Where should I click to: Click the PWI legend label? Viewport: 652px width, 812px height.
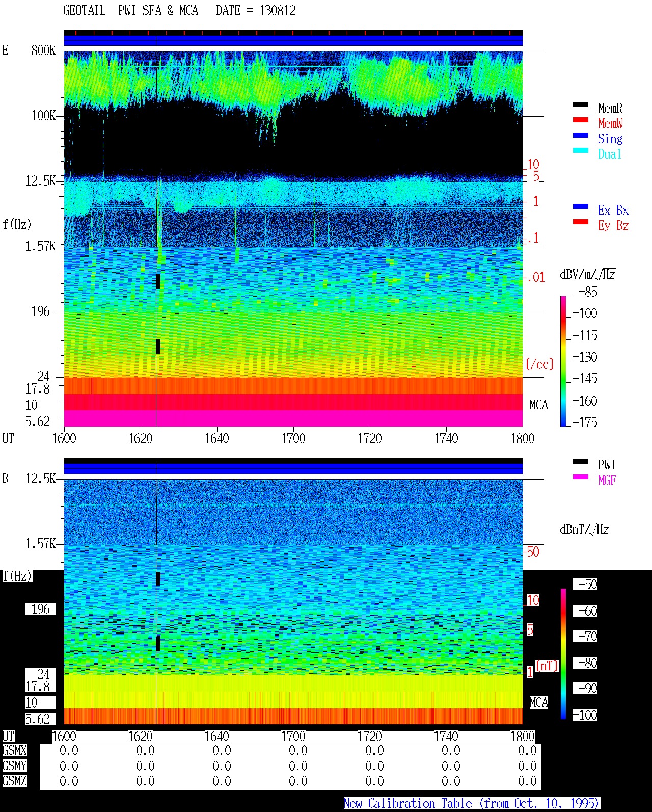607,465
